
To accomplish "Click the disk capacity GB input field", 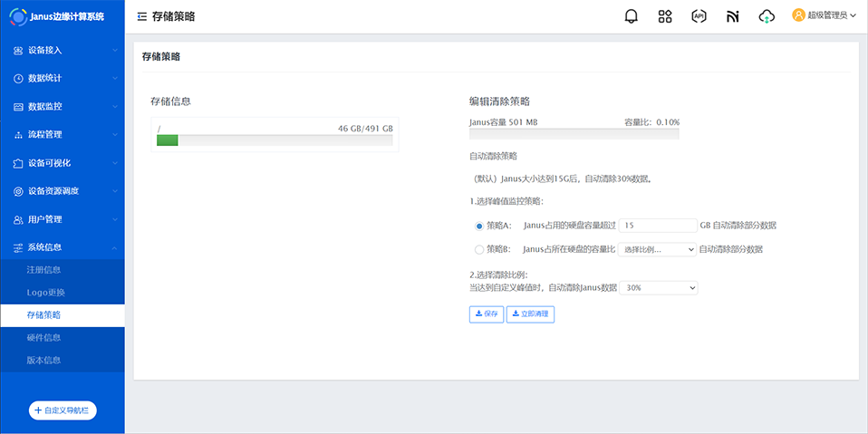I will tap(656, 226).
